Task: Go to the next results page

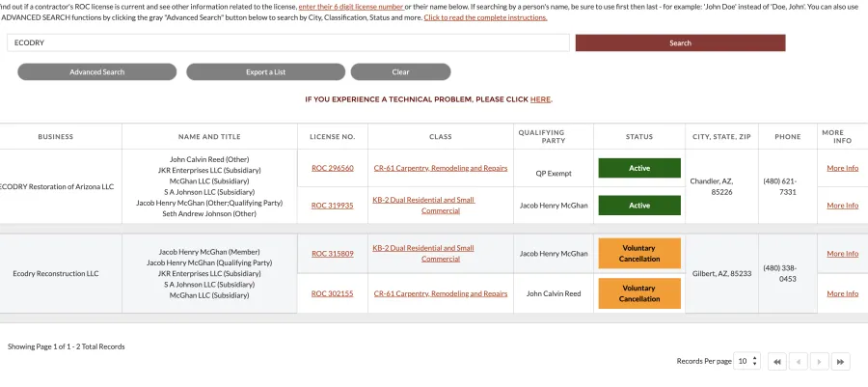Action: (x=820, y=362)
